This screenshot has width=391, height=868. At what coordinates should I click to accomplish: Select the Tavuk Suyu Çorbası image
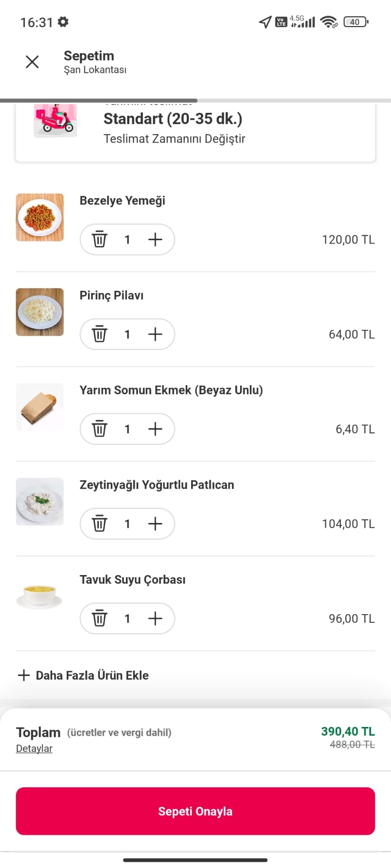coord(40,596)
